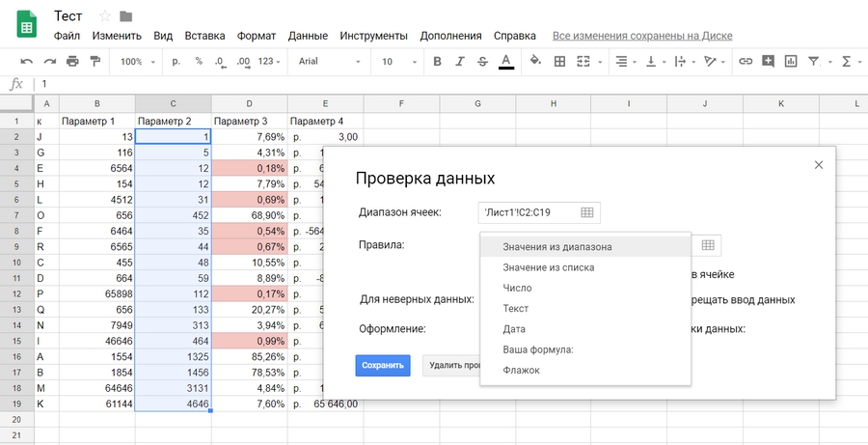Screen dimensions: 868x445
Task: Star the document Тест
Action: point(105,16)
